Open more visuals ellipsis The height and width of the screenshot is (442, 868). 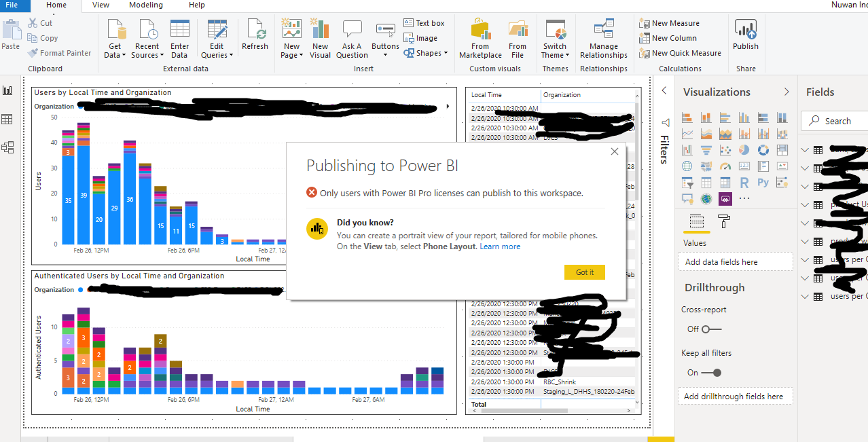(x=744, y=199)
